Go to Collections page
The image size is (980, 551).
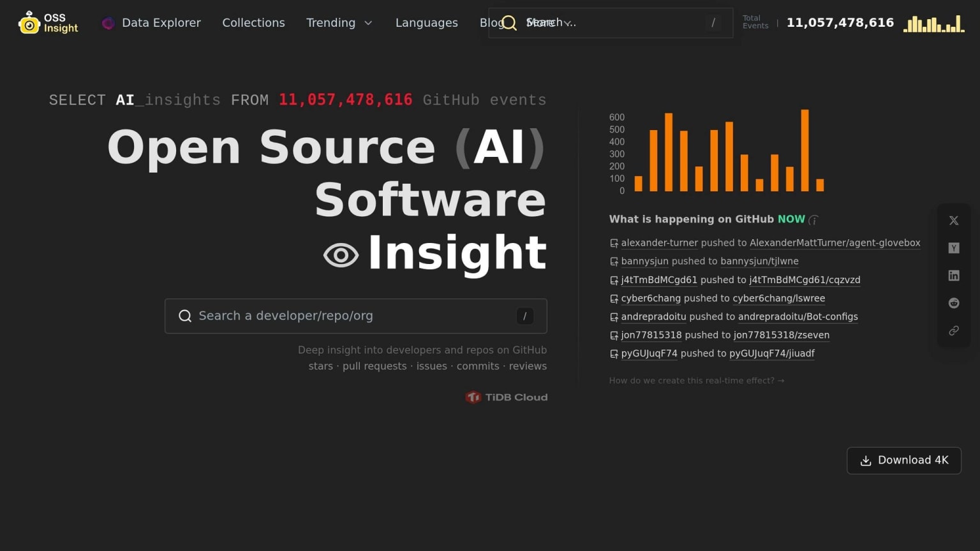pos(253,23)
